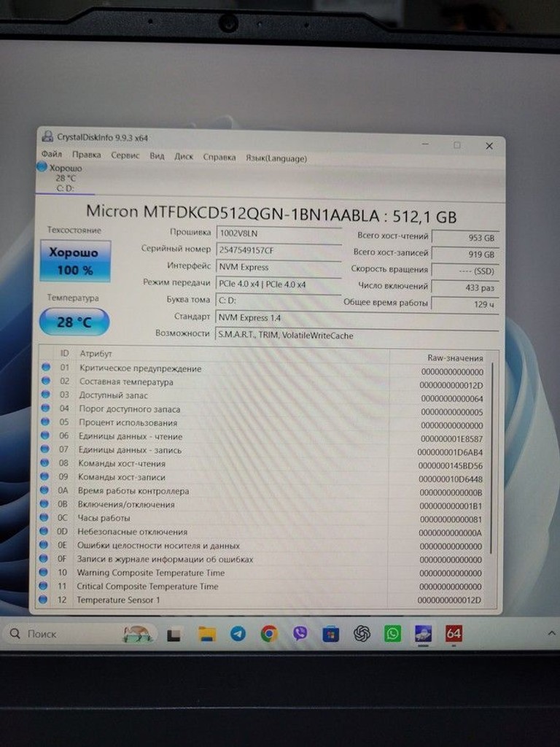The image size is (560, 747).
Task: Click the Прошивка field 1002V8LN
Action: [279, 233]
